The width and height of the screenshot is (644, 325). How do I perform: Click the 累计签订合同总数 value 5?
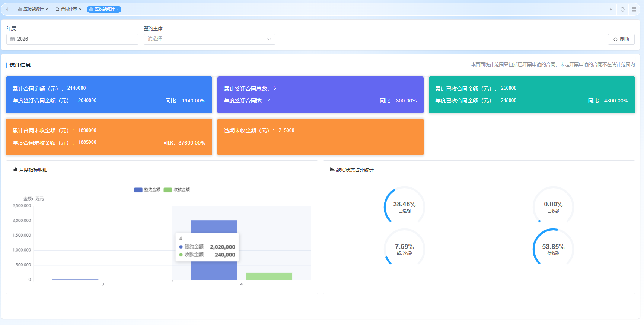pos(275,88)
